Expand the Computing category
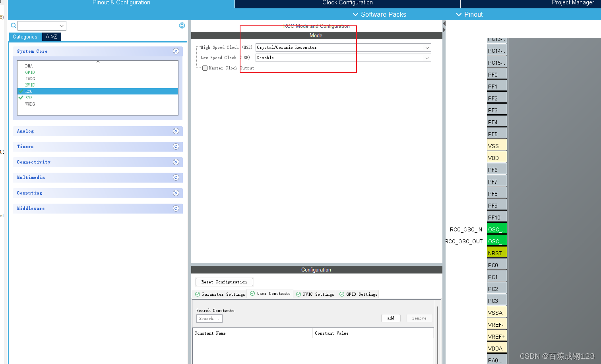This screenshot has height=364, width=601. click(x=176, y=193)
